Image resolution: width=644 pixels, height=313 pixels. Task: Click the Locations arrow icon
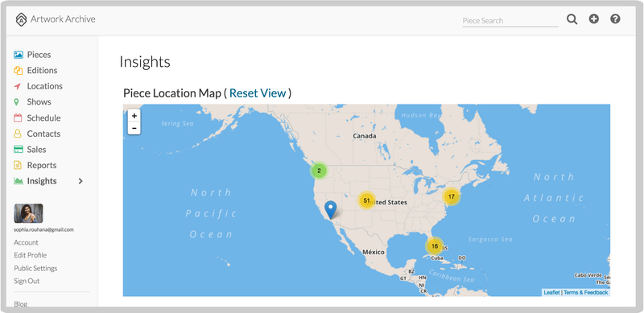click(x=18, y=86)
